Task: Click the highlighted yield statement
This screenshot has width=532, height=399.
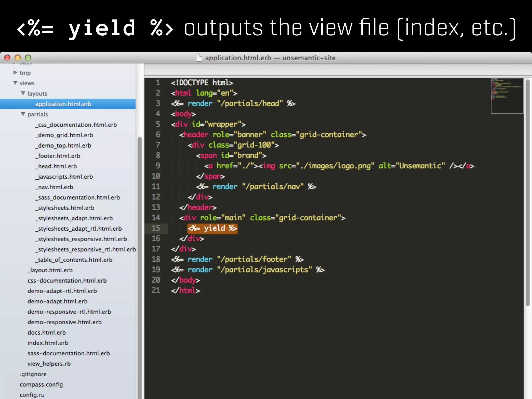Action: coord(212,228)
